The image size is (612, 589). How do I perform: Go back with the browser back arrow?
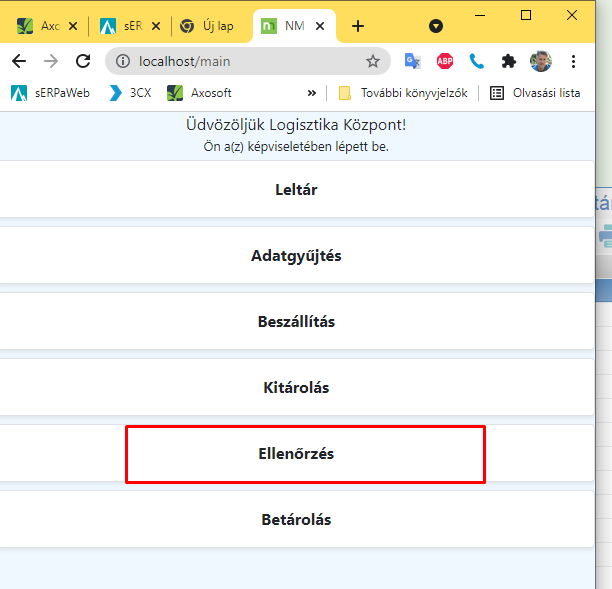pos(19,61)
